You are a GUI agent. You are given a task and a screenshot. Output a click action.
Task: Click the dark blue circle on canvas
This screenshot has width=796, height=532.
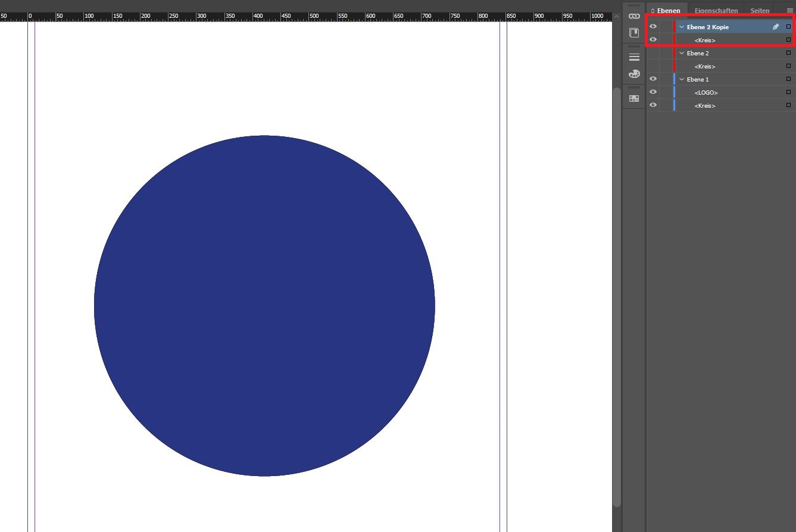coord(264,306)
